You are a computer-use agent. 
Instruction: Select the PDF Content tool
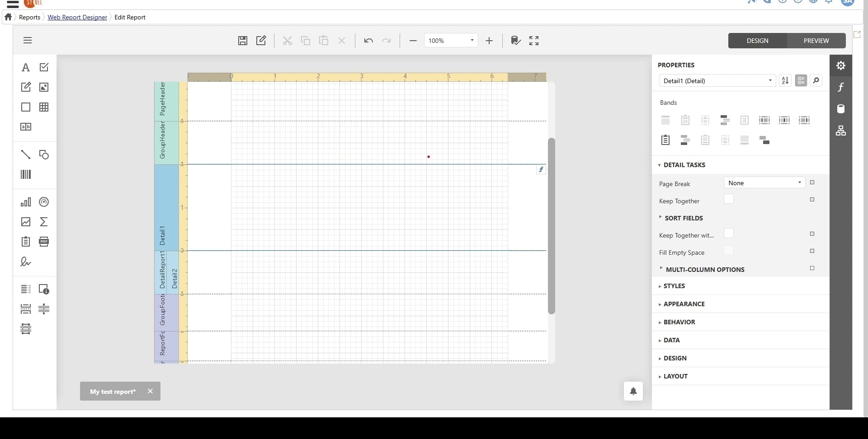click(44, 242)
